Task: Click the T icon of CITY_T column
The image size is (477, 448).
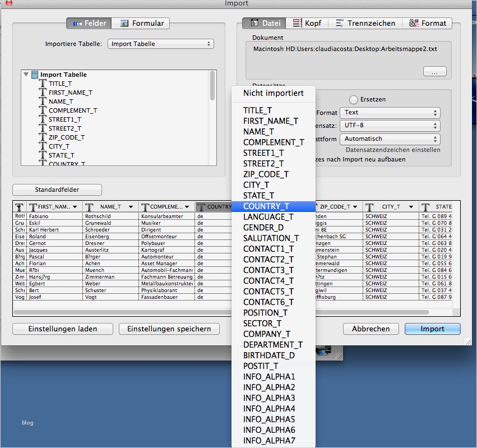Action: (x=369, y=207)
